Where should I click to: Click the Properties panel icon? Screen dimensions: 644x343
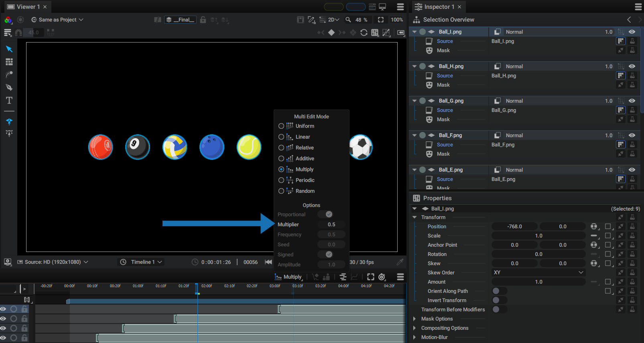(416, 198)
